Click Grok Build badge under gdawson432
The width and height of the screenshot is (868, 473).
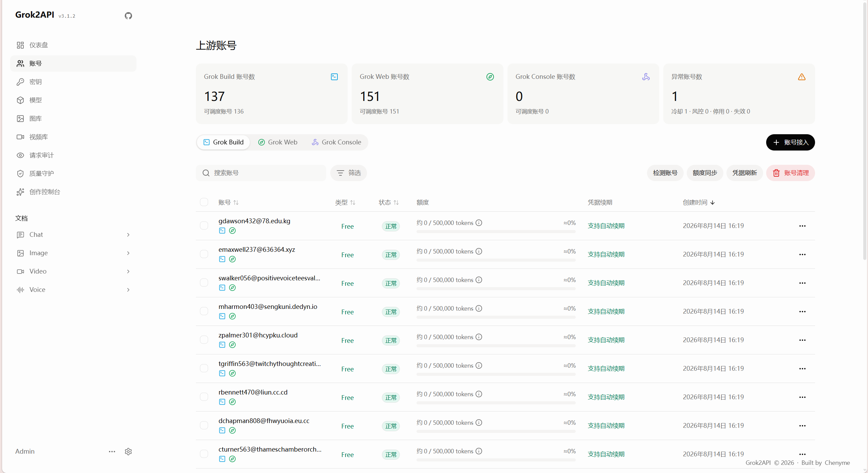[222, 231]
